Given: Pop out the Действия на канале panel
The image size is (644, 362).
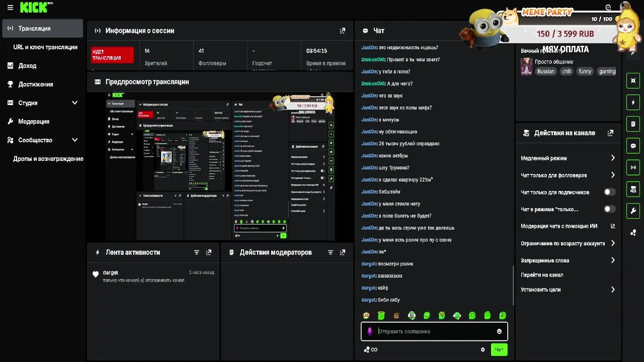Looking at the screenshot, I should pos(610,133).
